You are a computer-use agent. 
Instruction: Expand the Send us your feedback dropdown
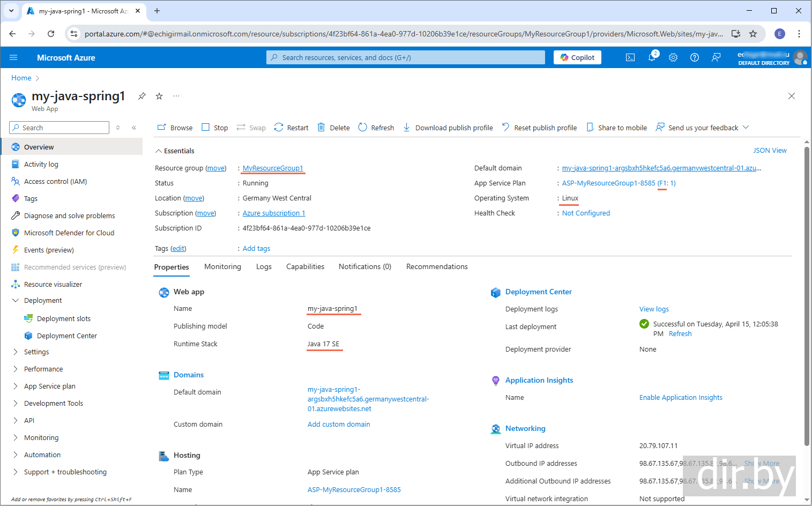point(746,128)
